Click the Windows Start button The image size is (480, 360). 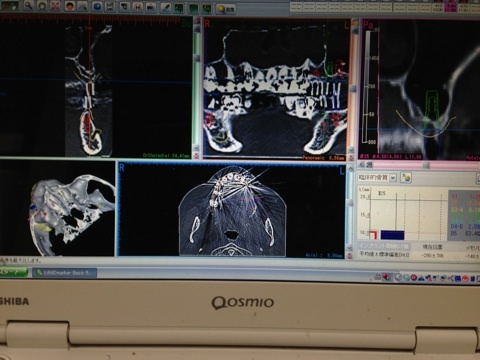coord(13,272)
